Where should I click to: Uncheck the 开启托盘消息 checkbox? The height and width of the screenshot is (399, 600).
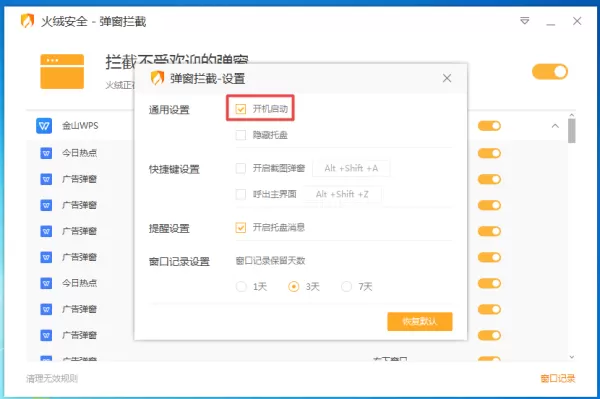point(241,228)
